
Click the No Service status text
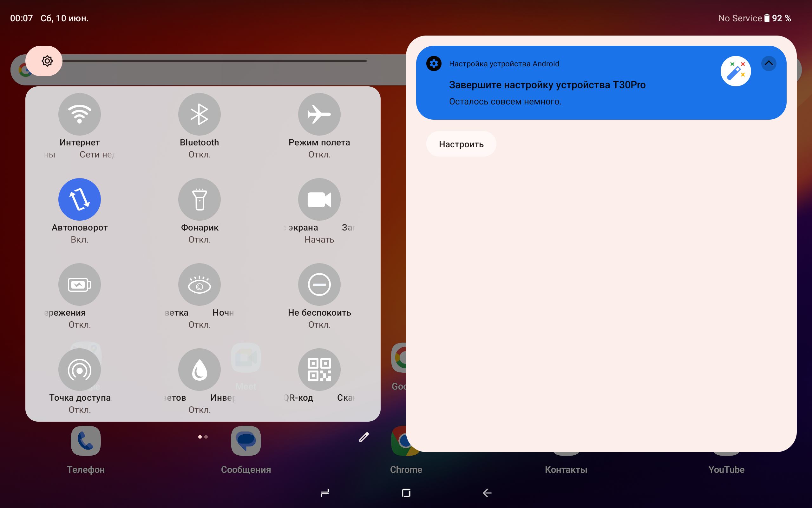740,18
